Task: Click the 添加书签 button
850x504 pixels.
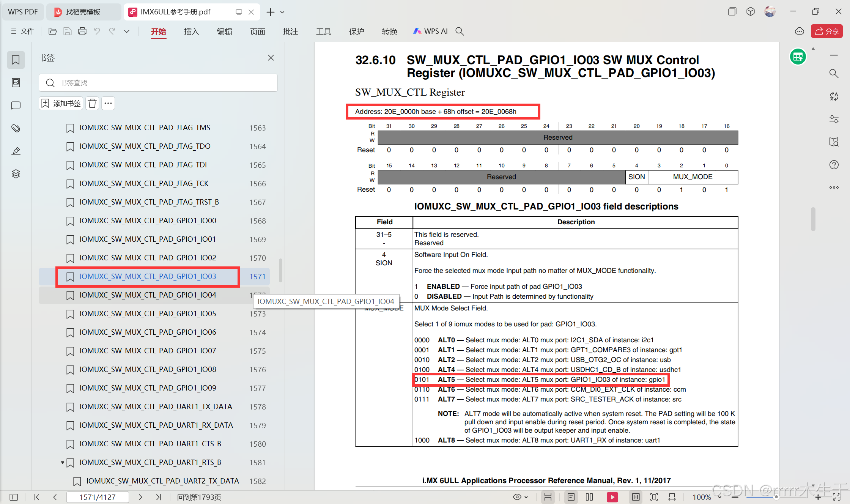Action: pyautogui.click(x=61, y=103)
